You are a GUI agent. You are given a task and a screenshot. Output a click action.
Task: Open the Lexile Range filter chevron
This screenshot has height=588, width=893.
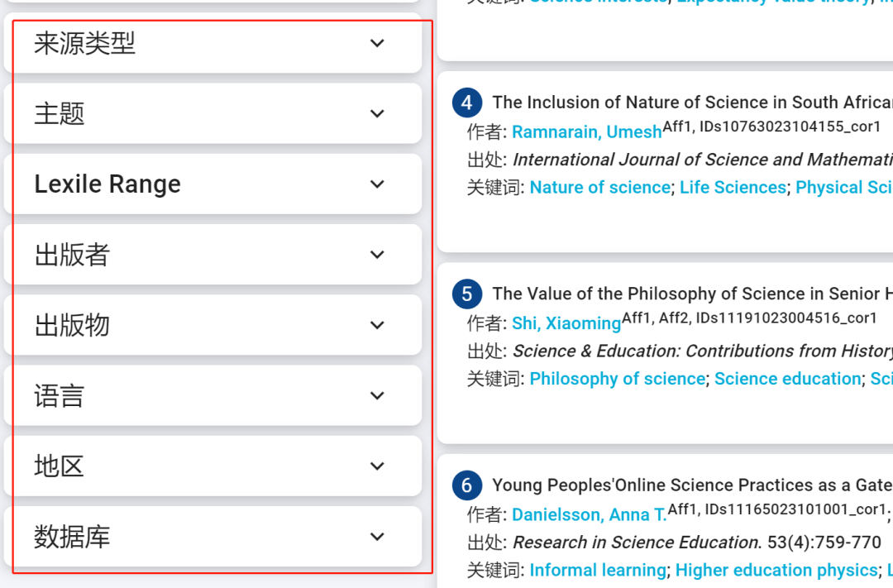click(x=377, y=184)
